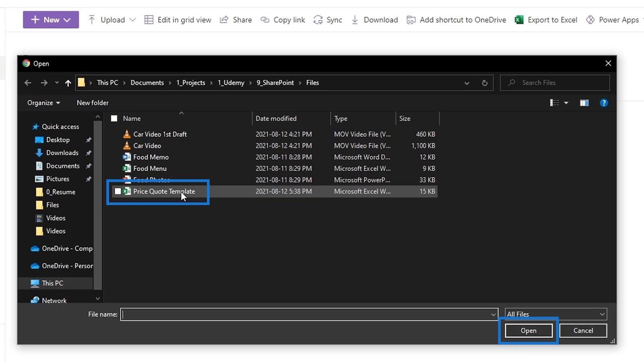
Task: Click the Network icon in sidebar
Action: (35, 300)
